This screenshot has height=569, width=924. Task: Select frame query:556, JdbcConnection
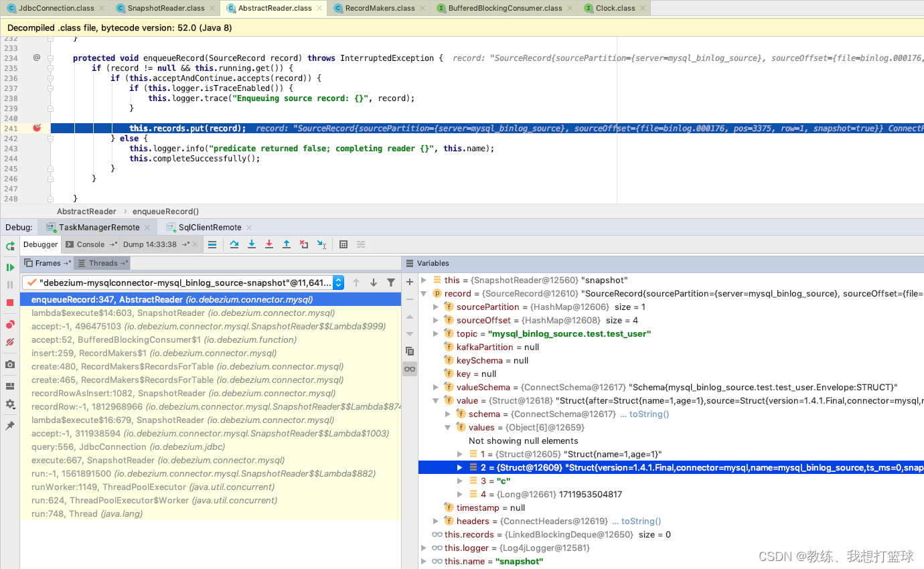(210, 446)
